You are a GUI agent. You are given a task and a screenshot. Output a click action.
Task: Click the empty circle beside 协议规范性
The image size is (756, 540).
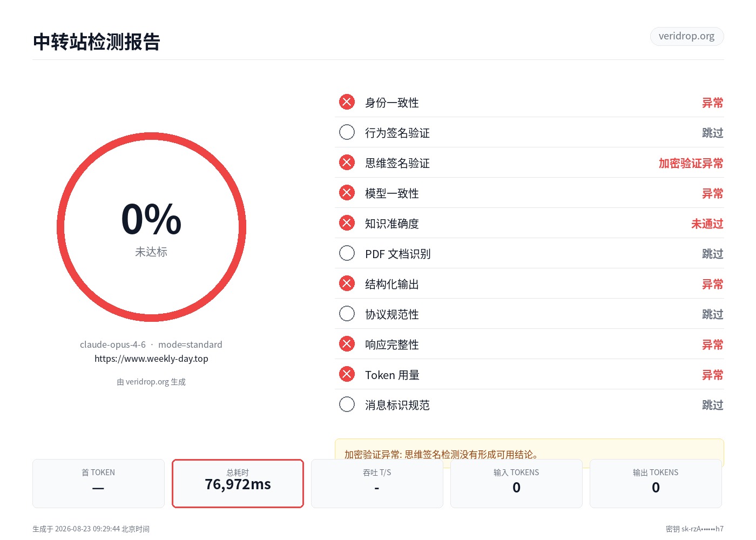(347, 314)
